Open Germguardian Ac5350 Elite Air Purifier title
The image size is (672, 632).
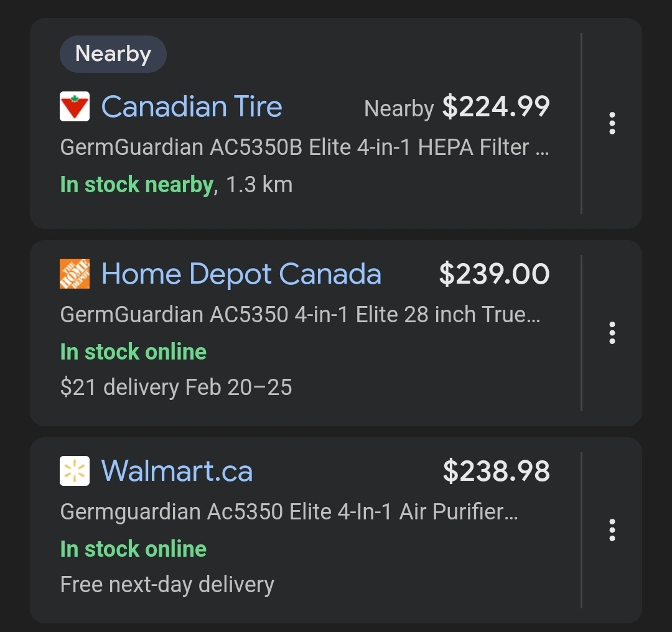[x=289, y=511]
